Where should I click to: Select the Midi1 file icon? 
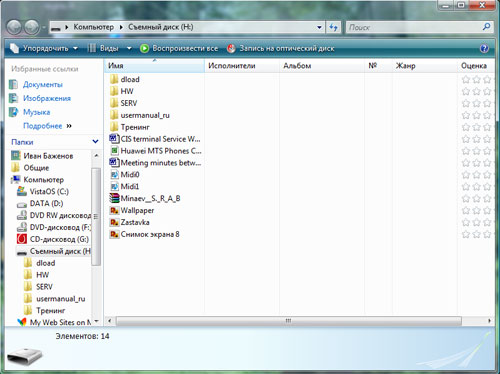click(114, 186)
